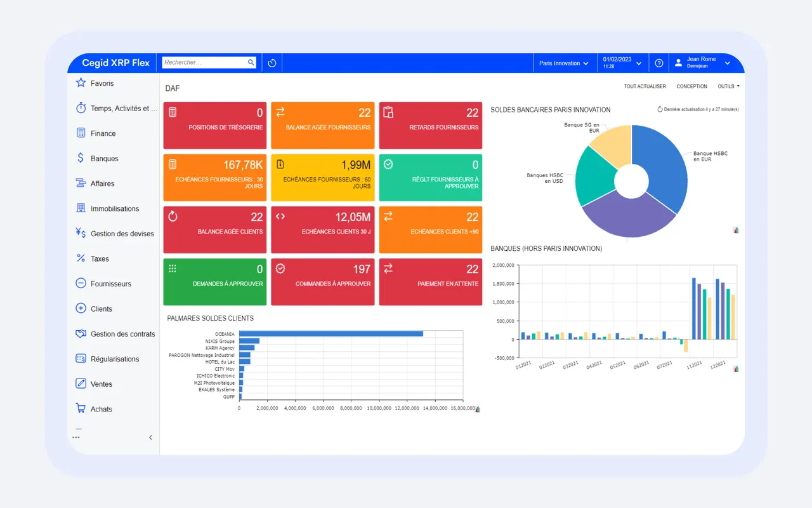Click the CONCEPTION button
This screenshot has height=508, width=812.
pos(691,86)
